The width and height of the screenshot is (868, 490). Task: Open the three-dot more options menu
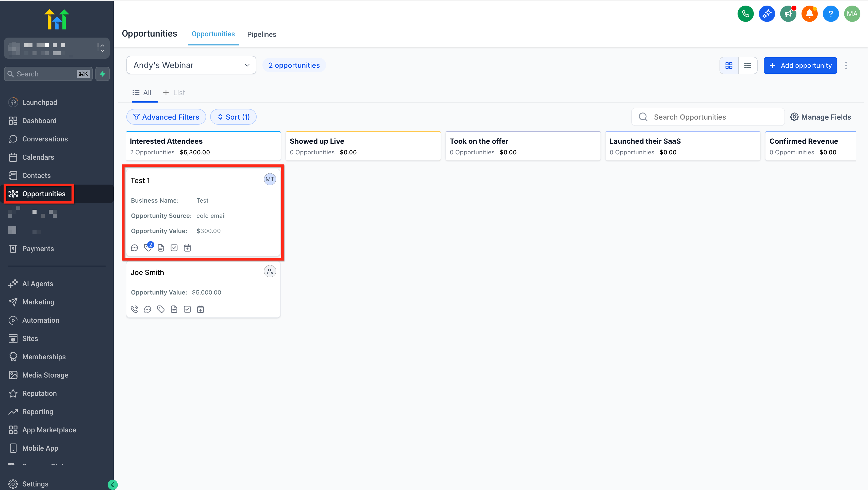click(846, 66)
